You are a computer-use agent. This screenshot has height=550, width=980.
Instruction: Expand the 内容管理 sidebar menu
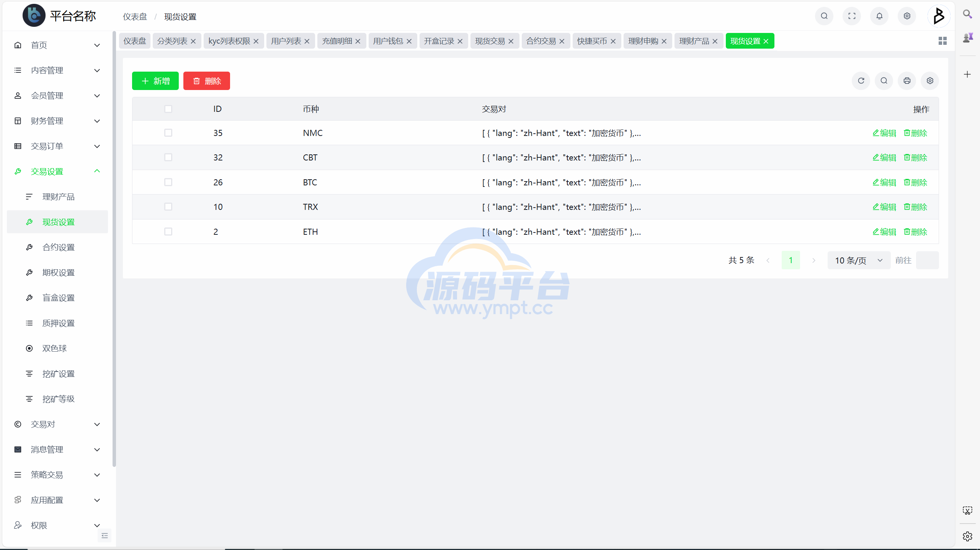(57, 70)
